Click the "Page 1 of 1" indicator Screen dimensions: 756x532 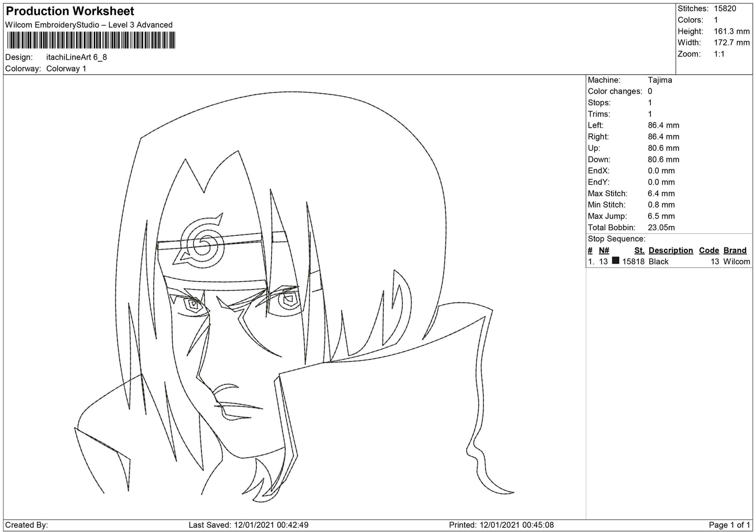tap(729, 525)
